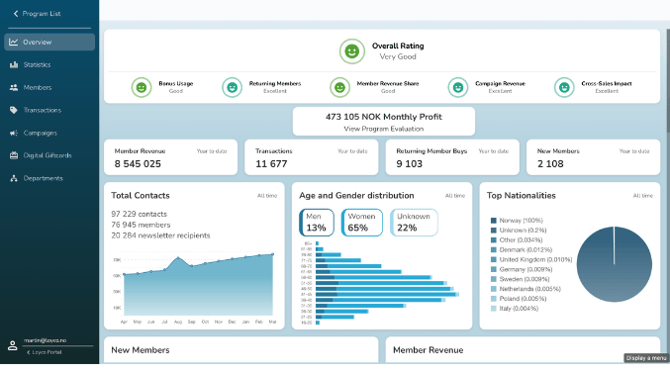
Task: Click the Total Contacts All time label
Action: coord(267,196)
